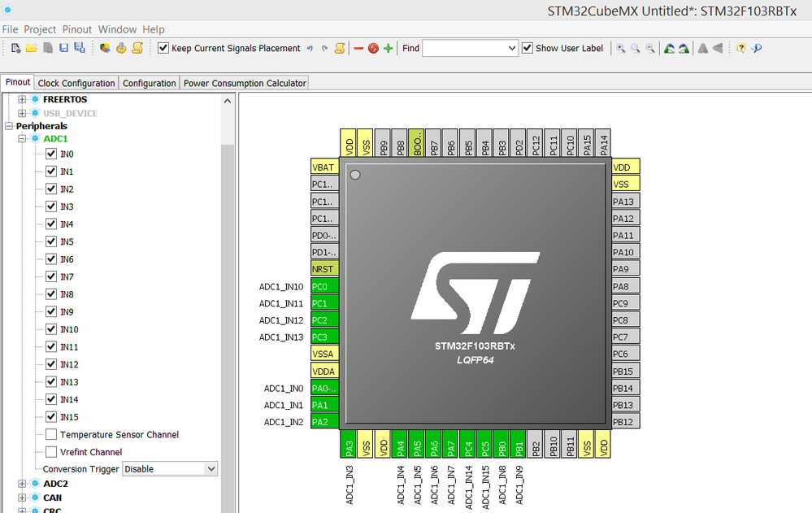The height and width of the screenshot is (513, 812).
Task: Toggle the Show User Label checkbox
Action: point(528,48)
